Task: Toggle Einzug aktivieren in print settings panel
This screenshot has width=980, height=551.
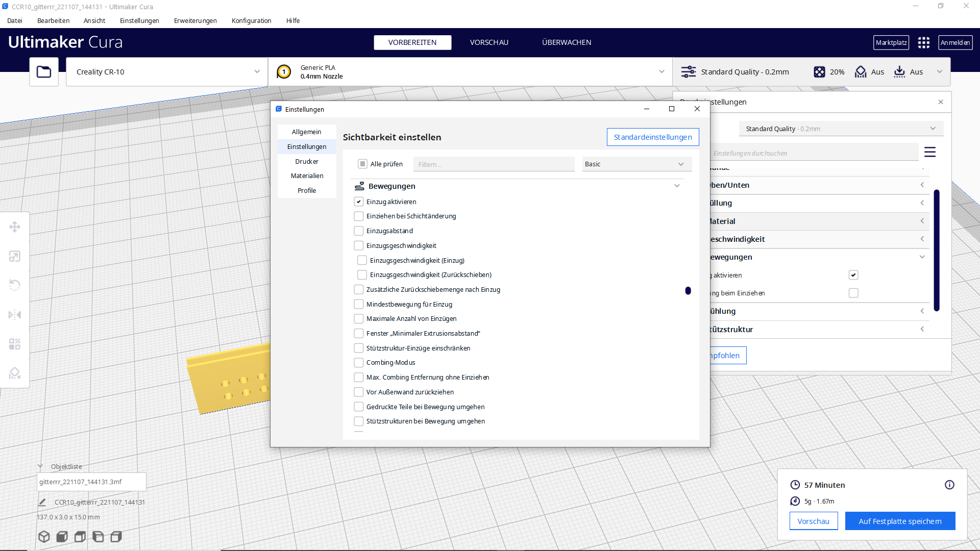Action: (x=853, y=275)
